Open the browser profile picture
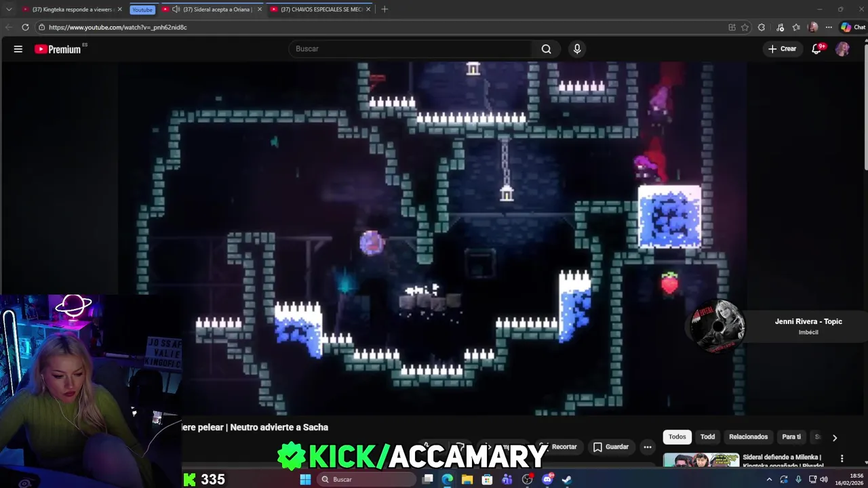The width and height of the screenshot is (868, 488). [813, 27]
